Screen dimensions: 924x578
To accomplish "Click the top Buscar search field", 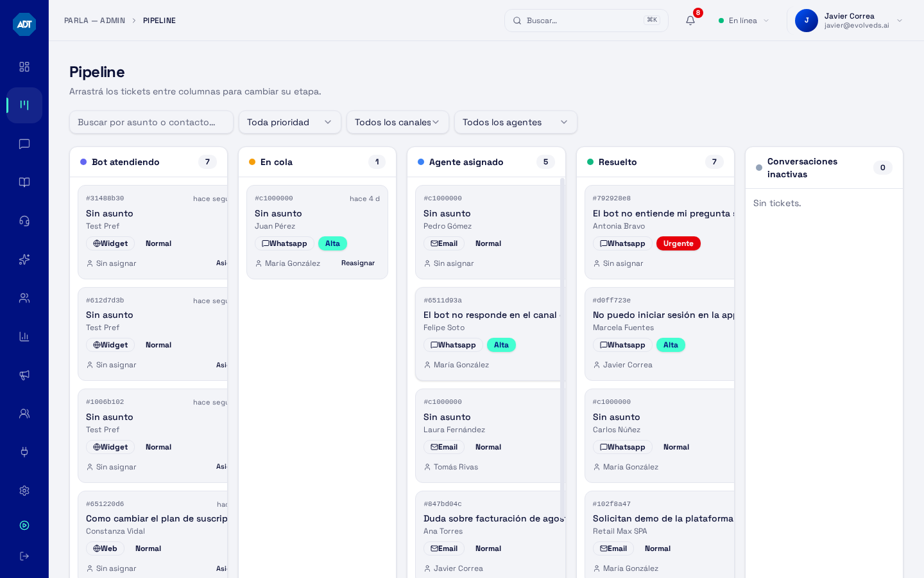I will tap(586, 21).
